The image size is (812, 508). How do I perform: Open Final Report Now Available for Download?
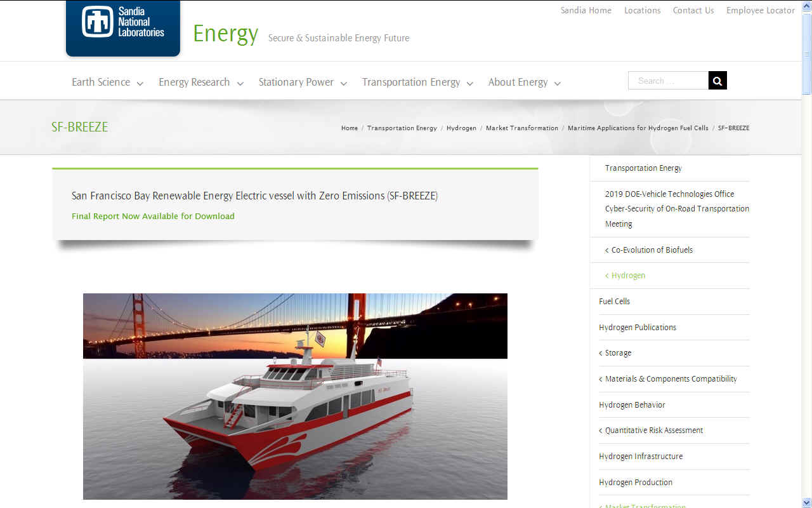pyautogui.click(x=153, y=216)
